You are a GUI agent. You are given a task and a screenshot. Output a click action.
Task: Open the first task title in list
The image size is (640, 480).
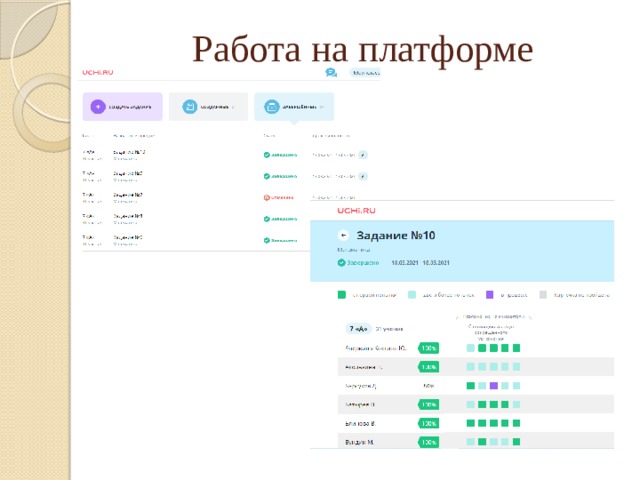(129, 152)
